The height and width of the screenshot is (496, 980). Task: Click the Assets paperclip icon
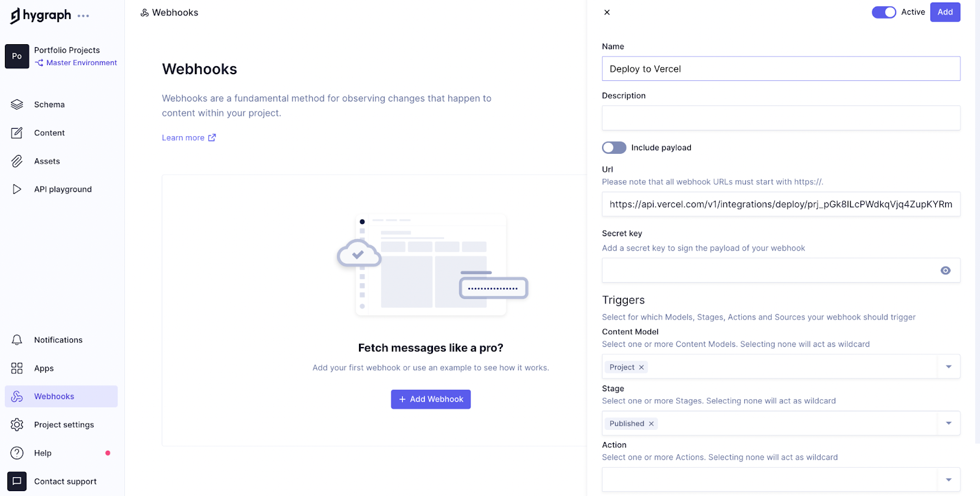pyautogui.click(x=17, y=161)
